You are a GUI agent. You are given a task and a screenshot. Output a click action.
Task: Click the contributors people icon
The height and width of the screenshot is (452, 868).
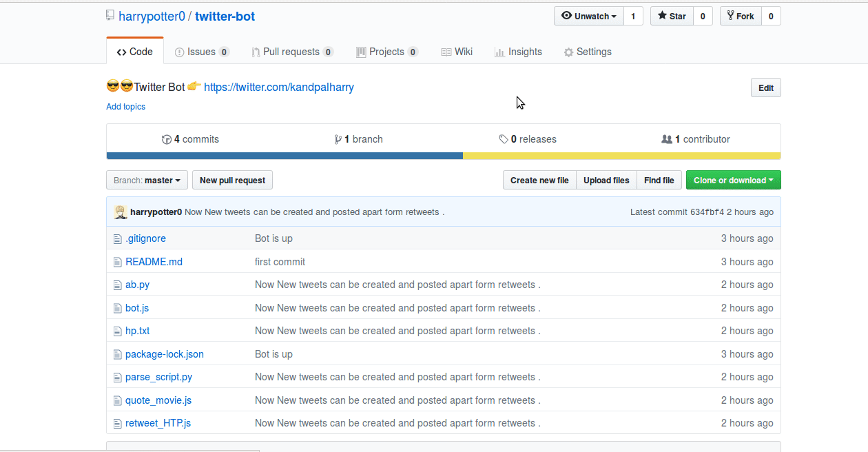[667, 139]
